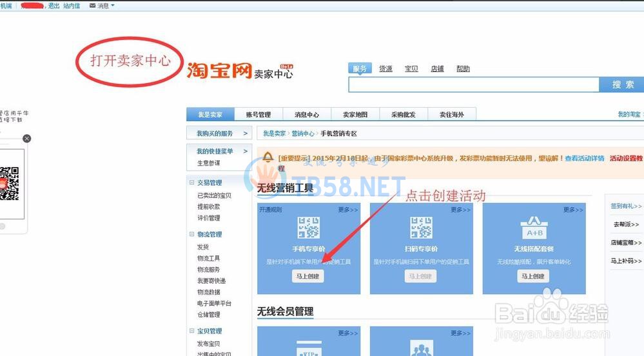Viewport: 644px width, 356px height.
Task: Open the 站内信 link
Action: tap(72, 6)
